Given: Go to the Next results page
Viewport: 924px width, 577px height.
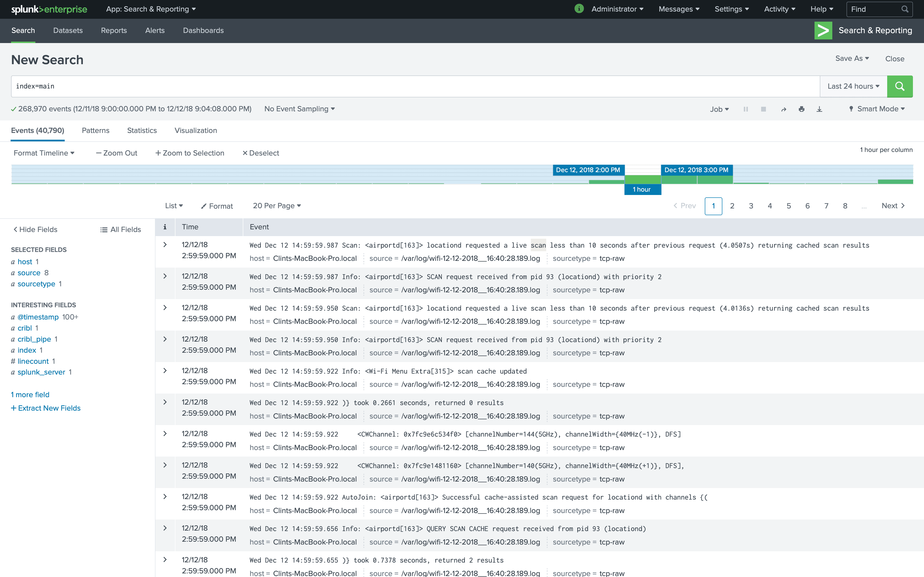Looking at the screenshot, I should (x=893, y=206).
